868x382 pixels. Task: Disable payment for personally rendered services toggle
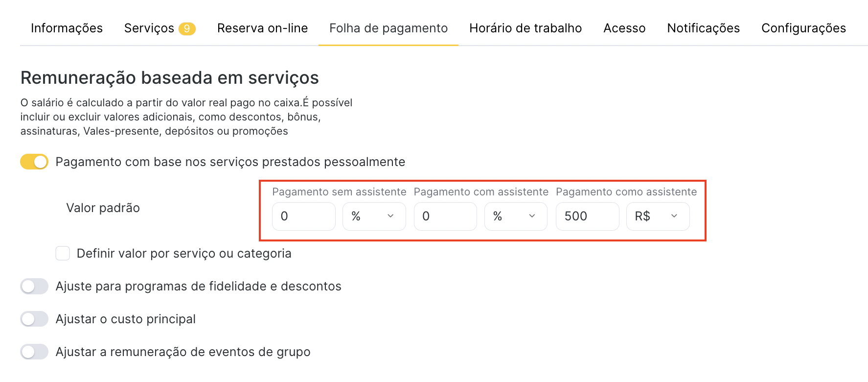tap(34, 162)
